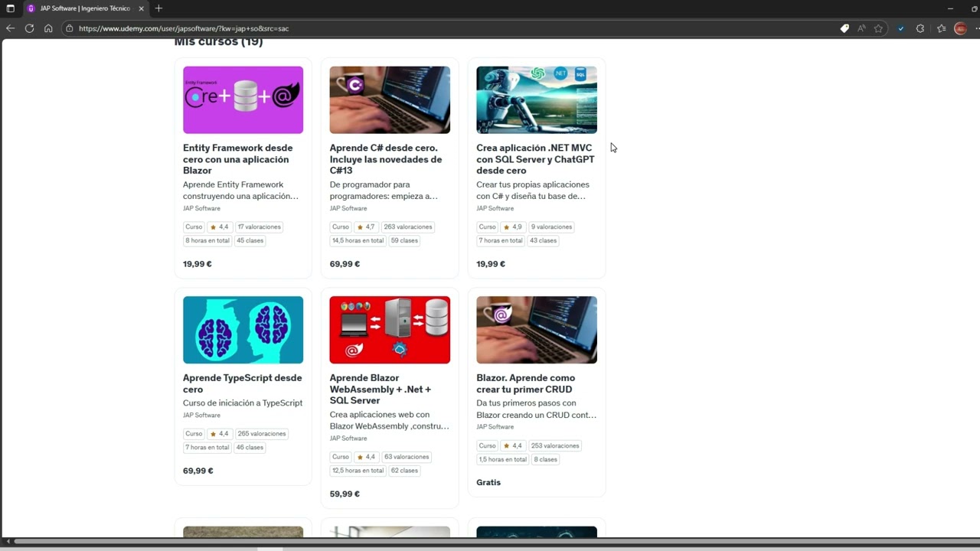View site information lock icon
Viewport: 980px width, 551px height.
click(x=69, y=28)
